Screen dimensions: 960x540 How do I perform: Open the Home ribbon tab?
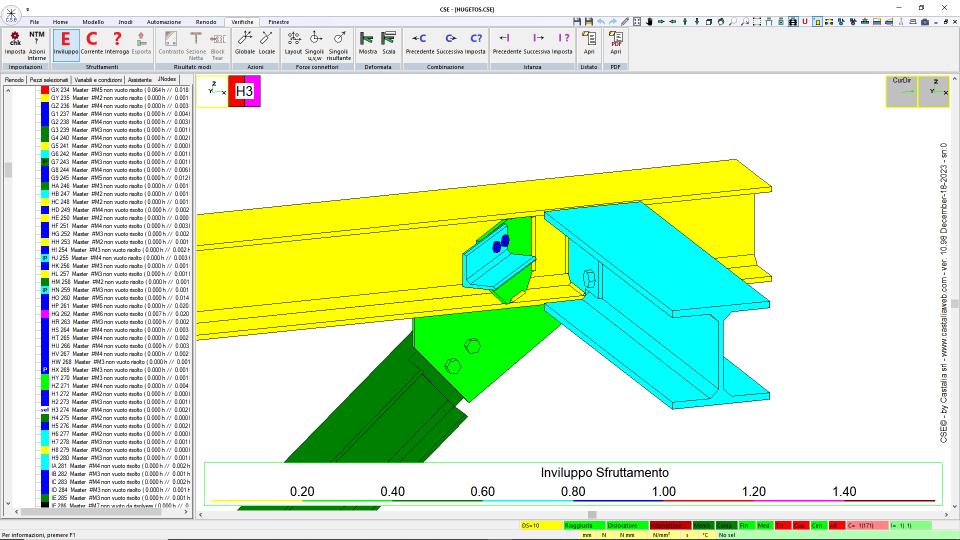point(60,21)
